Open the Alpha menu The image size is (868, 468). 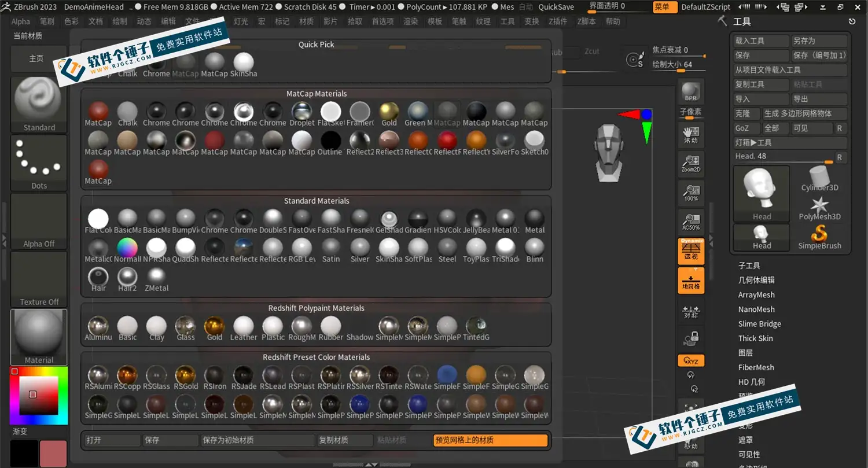coord(21,21)
